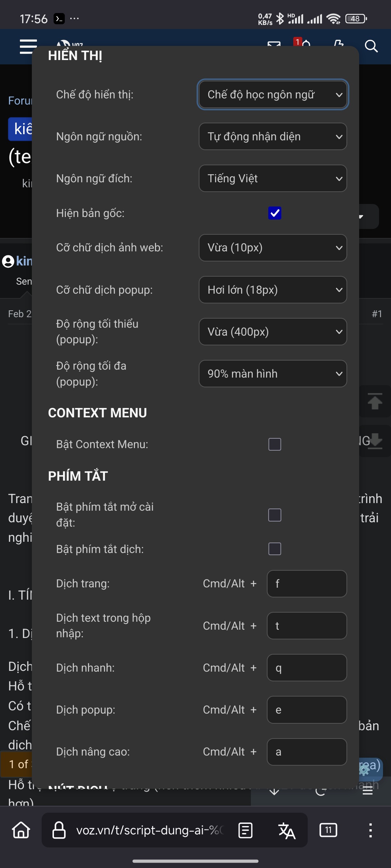
Task: Open the browser three-dot overflow menu
Action: 370,830
